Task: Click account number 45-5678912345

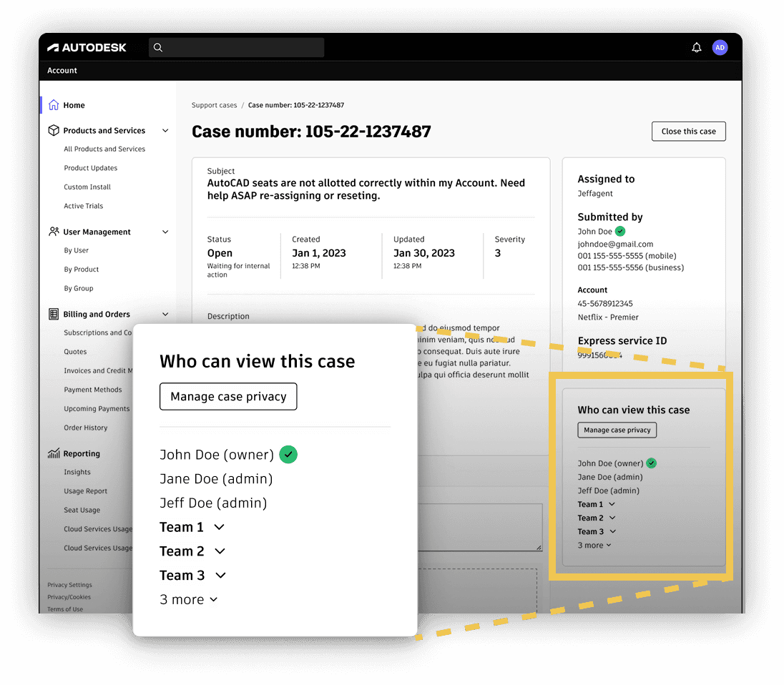Action: pyautogui.click(x=605, y=303)
